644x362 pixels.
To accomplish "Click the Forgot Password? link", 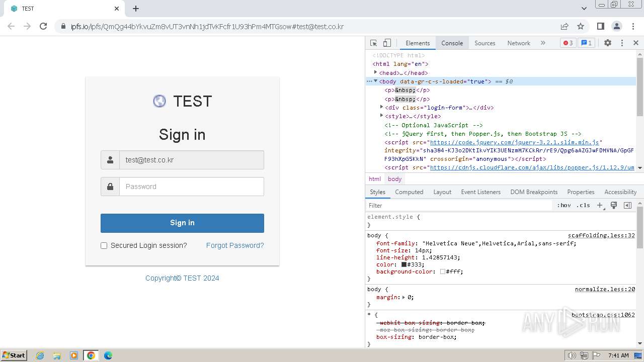I will click(x=235, y=245).
